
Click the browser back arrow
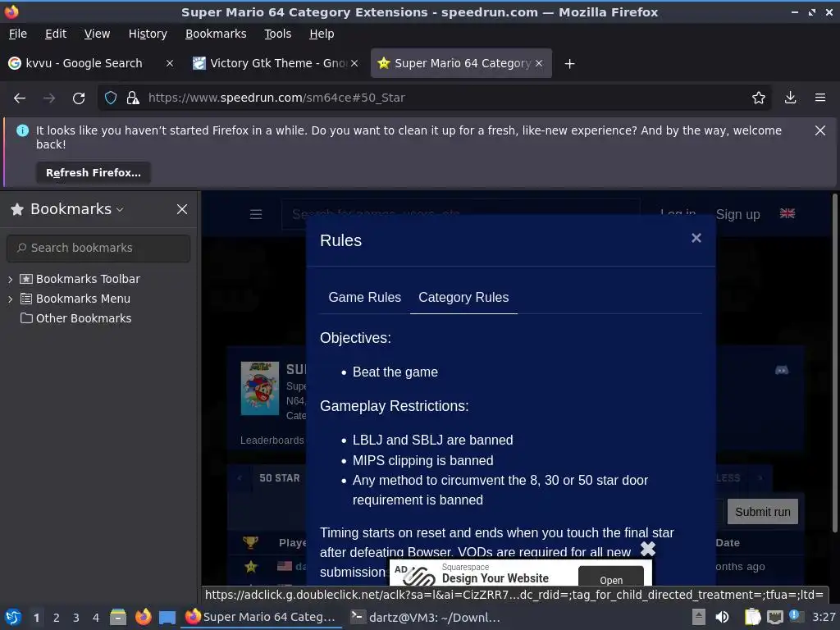pyautogui.click(x=20, y=98)
